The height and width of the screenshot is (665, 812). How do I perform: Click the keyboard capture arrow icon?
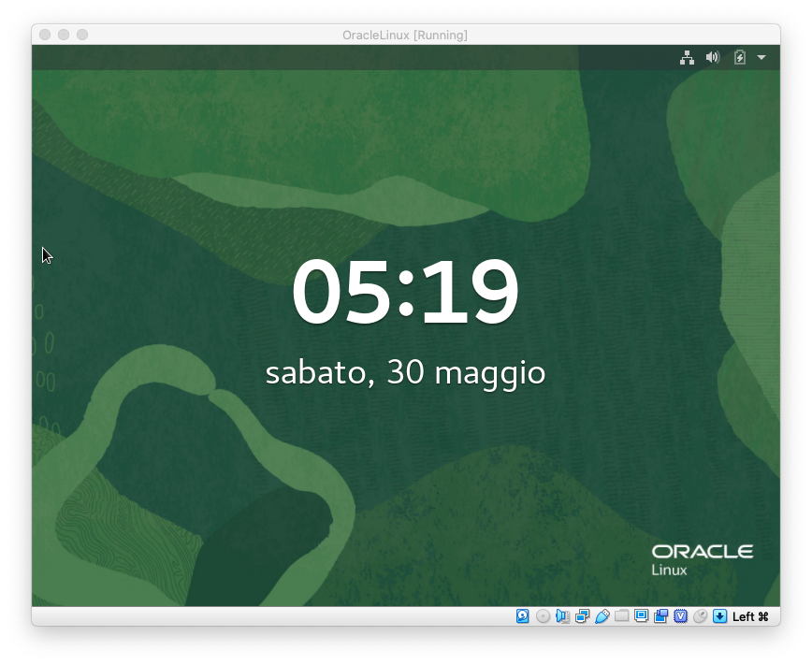click(719, 615)
